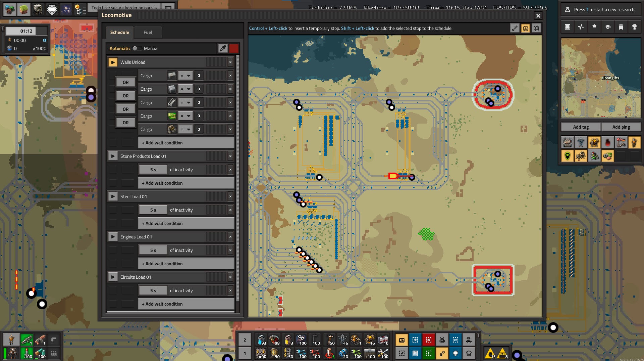Click the 01:12 timer progress bar

pyautogui.click(x=26, y=31)
